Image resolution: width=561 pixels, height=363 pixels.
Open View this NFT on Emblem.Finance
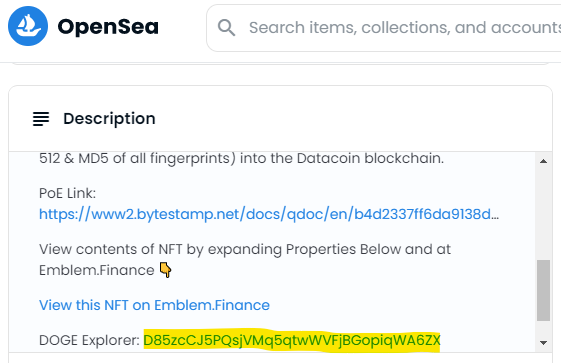coord(154,305)
